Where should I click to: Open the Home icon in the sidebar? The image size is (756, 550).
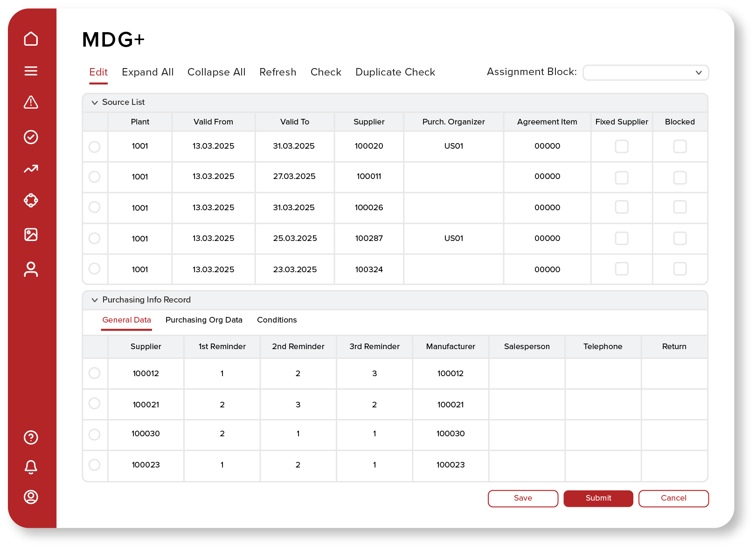31,39
